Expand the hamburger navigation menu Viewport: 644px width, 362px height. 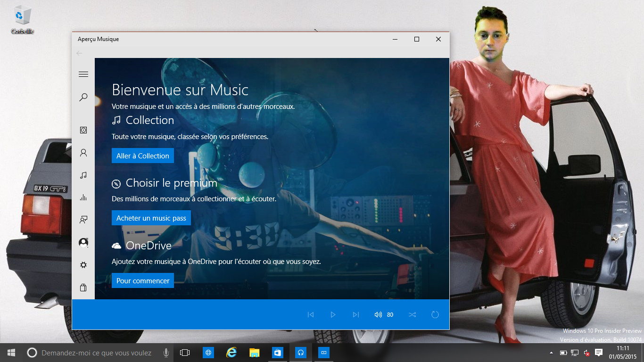coord(83,74)
